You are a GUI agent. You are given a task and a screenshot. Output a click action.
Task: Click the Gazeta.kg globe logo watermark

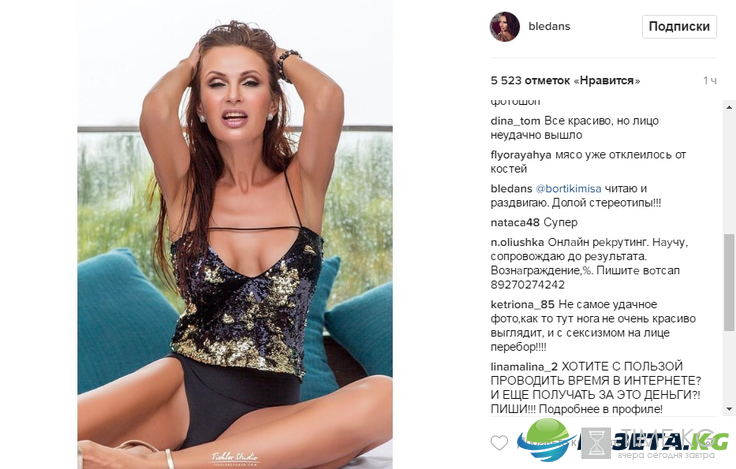pos(544,439)
